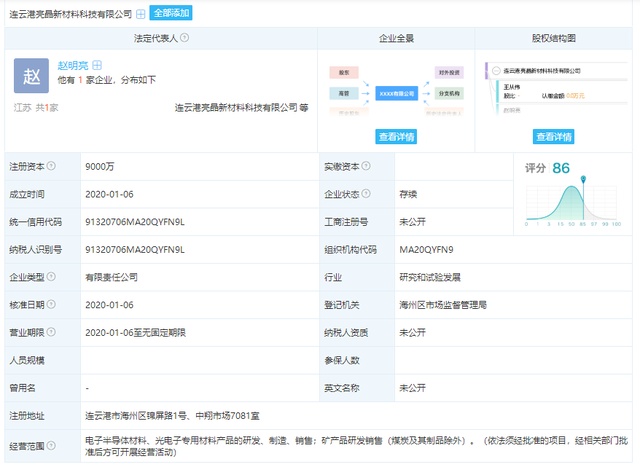Click the plus icon next to 赵明亮
This screenshot has width=640, height=467.
point(97,65)
